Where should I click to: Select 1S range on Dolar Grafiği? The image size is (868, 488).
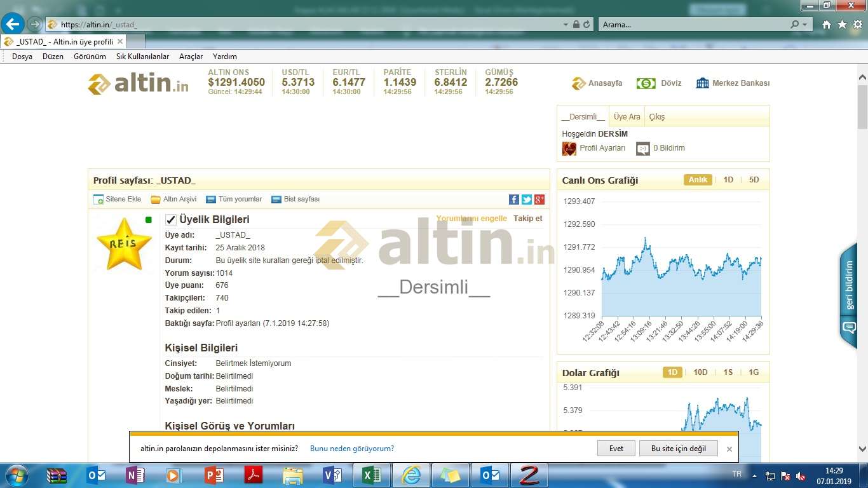tap(728, 372)
